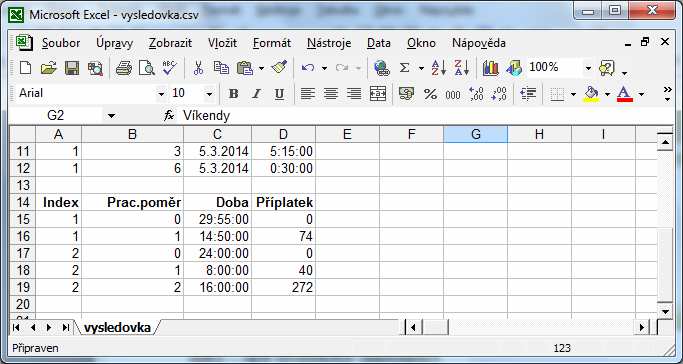Click the AutoSum sigma icon

tap(405, 68)
